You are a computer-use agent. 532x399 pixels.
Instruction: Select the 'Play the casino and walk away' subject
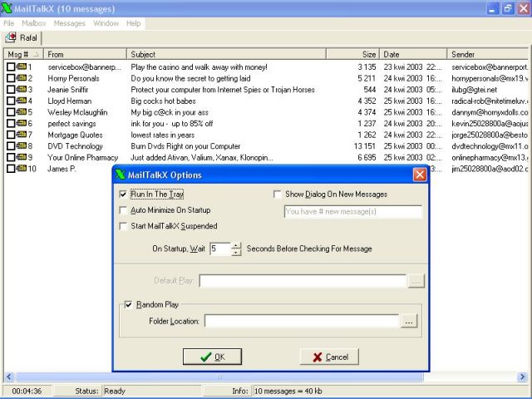tap(199, 66)
